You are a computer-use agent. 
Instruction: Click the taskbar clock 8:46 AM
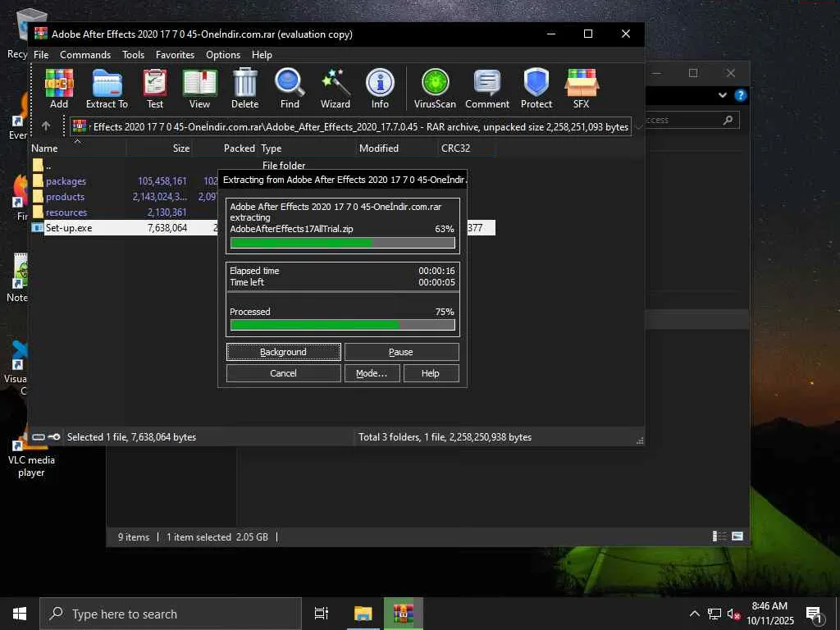769,614
